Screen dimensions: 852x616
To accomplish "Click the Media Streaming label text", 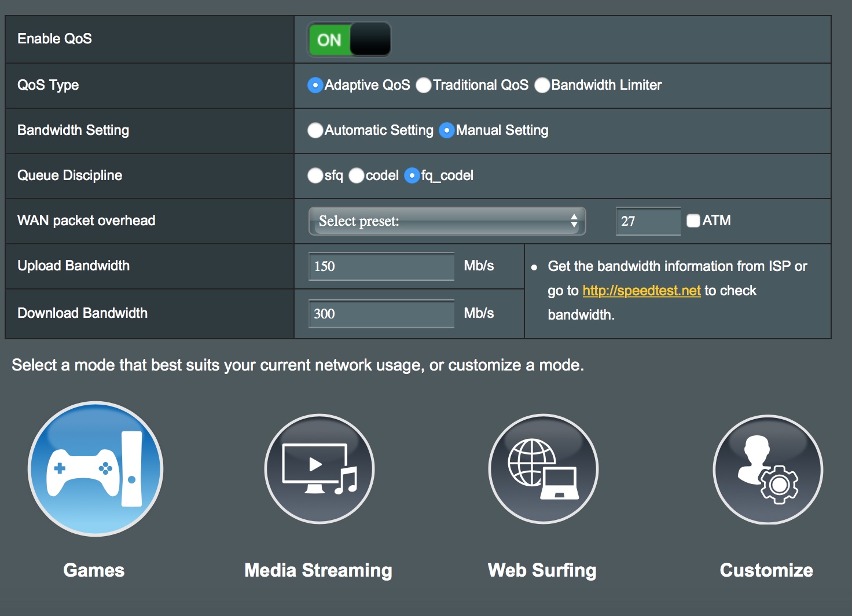I will tap(318, 571).
